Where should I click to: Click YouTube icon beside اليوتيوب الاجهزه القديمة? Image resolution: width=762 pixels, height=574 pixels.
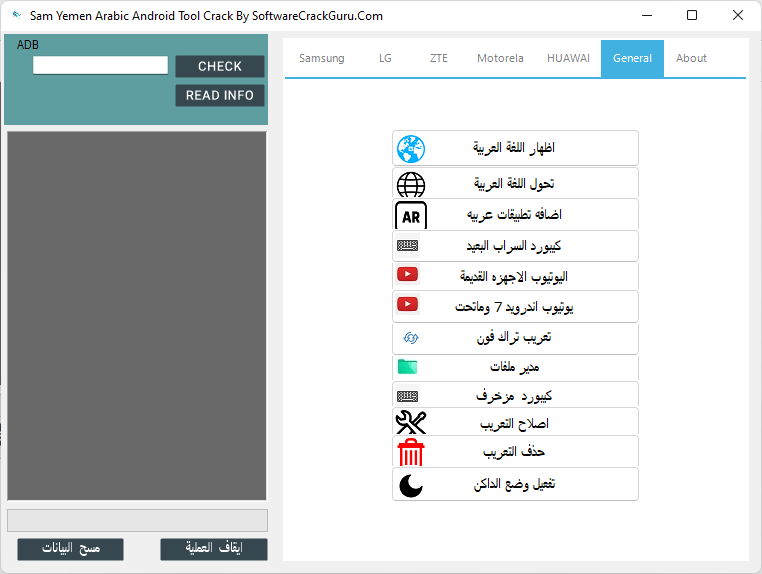[407, 275]
